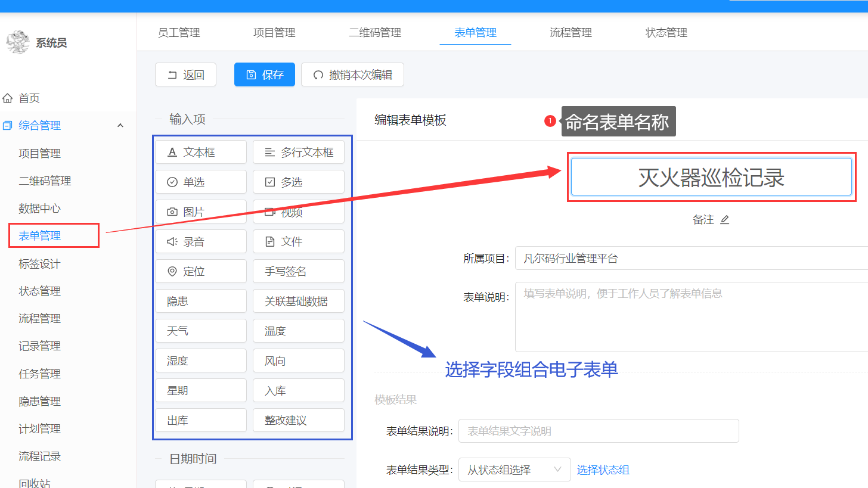
Task: Click the 撤销本次编辑 undo button
Action: [x=352, y=74]
